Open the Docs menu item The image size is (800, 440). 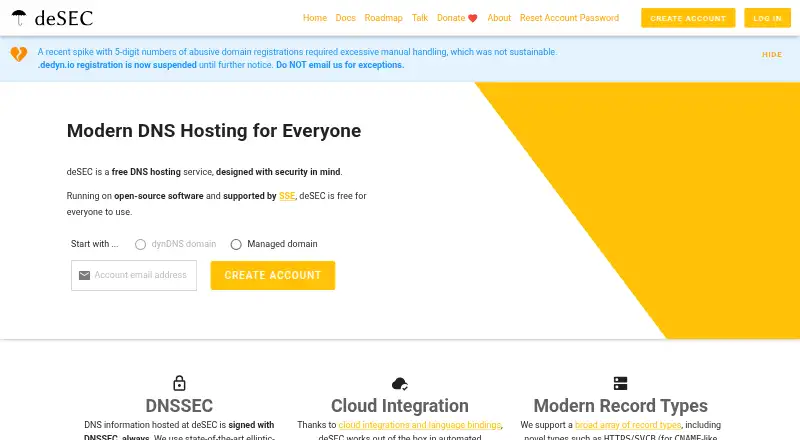point(345,18)
